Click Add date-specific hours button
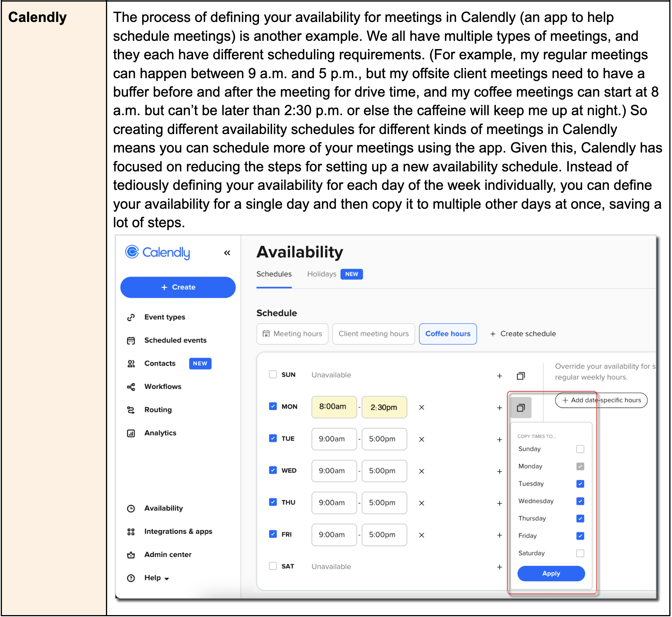The height and width of the screenshot is (617, 672). click(601, 400)
